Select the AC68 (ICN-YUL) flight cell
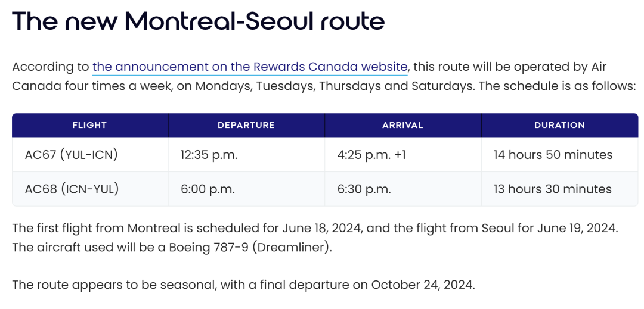The image size is (644, 309). [90, 189]
